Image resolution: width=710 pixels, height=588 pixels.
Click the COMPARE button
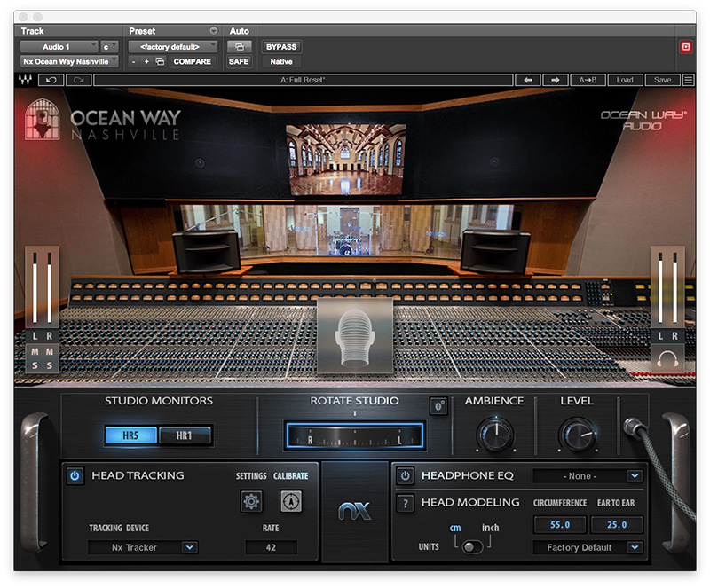coord(193,61)
